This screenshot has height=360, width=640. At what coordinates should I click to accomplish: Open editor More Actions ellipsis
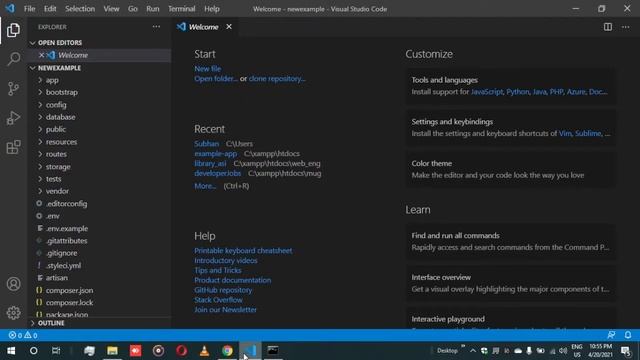[x=625, y=27]
